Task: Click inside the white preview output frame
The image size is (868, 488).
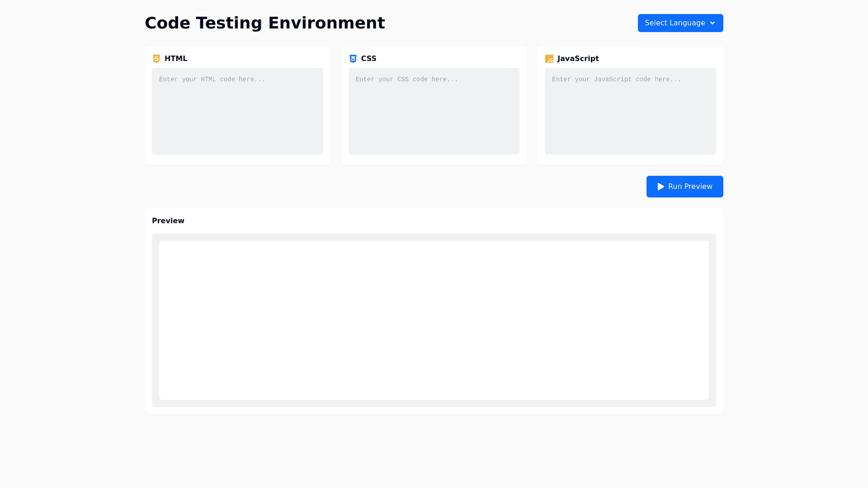Action: tap(434, 320)
